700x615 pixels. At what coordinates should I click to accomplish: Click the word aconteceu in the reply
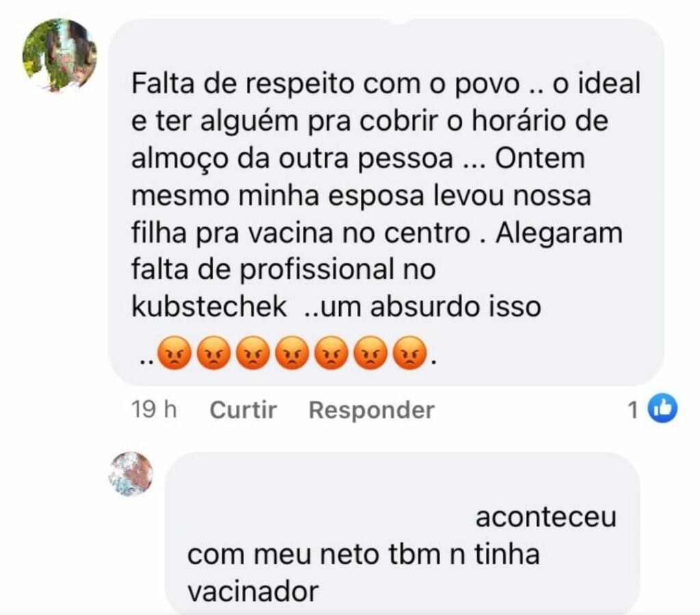tap(546, 517)
